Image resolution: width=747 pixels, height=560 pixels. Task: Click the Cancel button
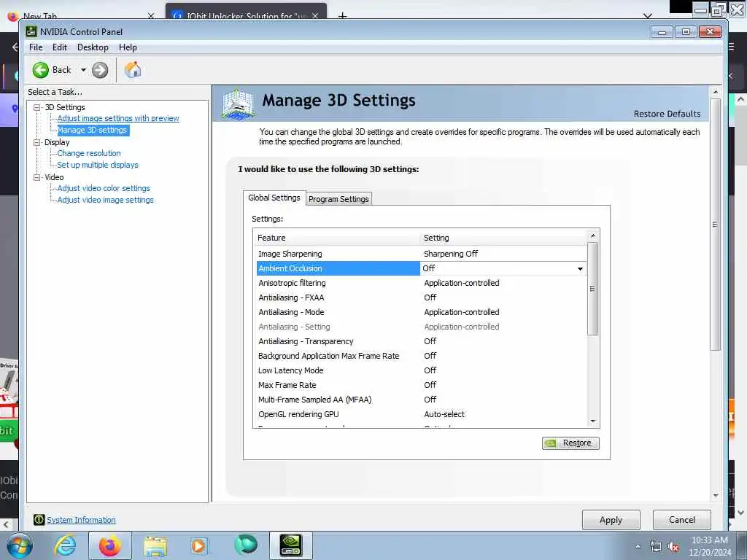682,519
